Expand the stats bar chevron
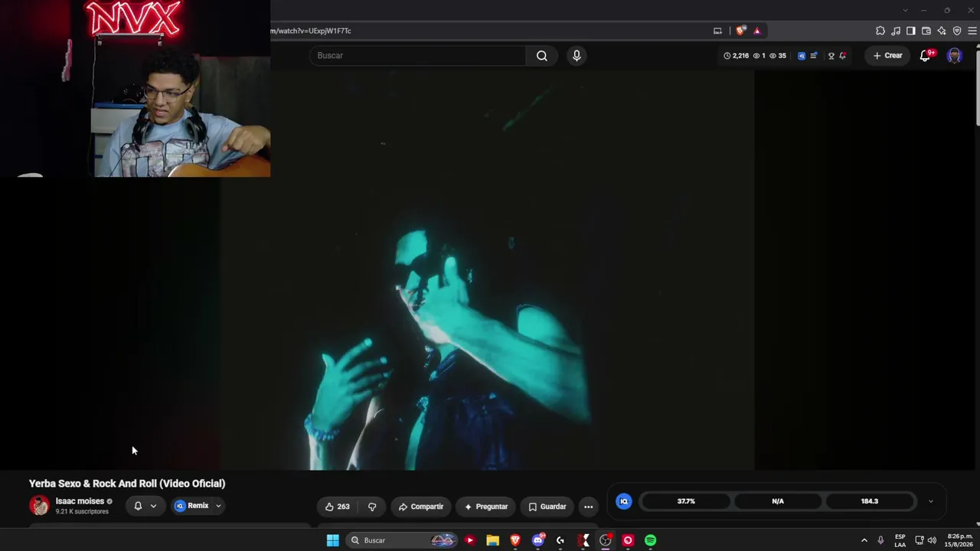The image size is (980, 551). (x=930, y=501)
